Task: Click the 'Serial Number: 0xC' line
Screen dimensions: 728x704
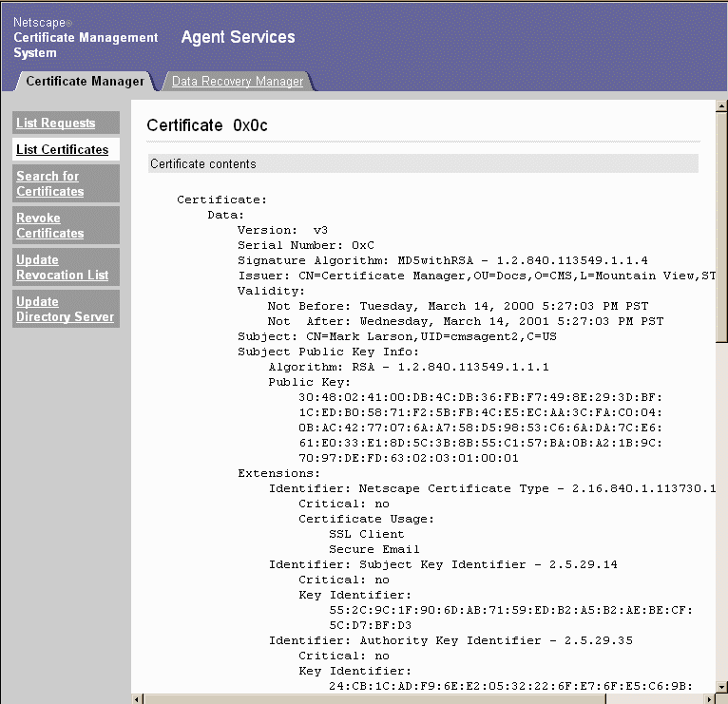Action: [305, 245]
